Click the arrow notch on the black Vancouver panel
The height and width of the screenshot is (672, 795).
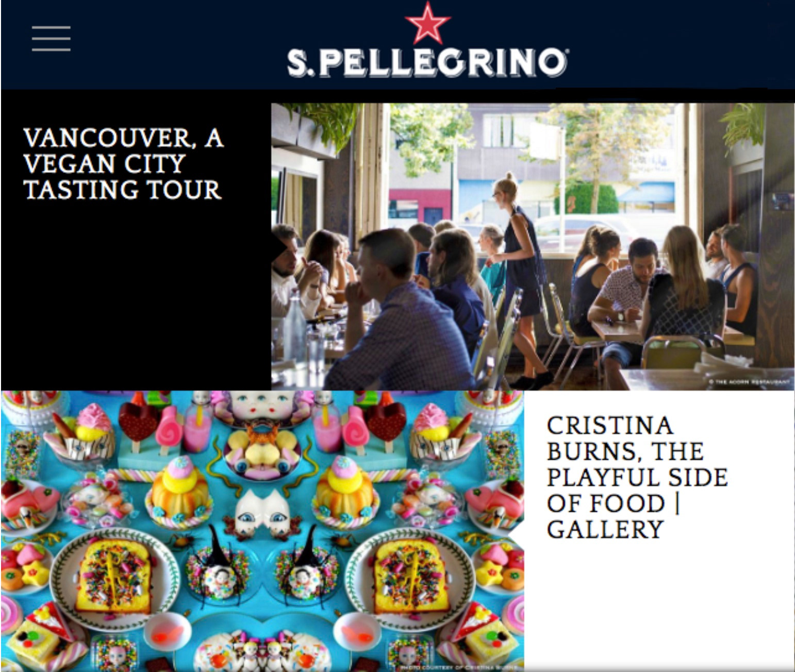(x=279, y=247)
